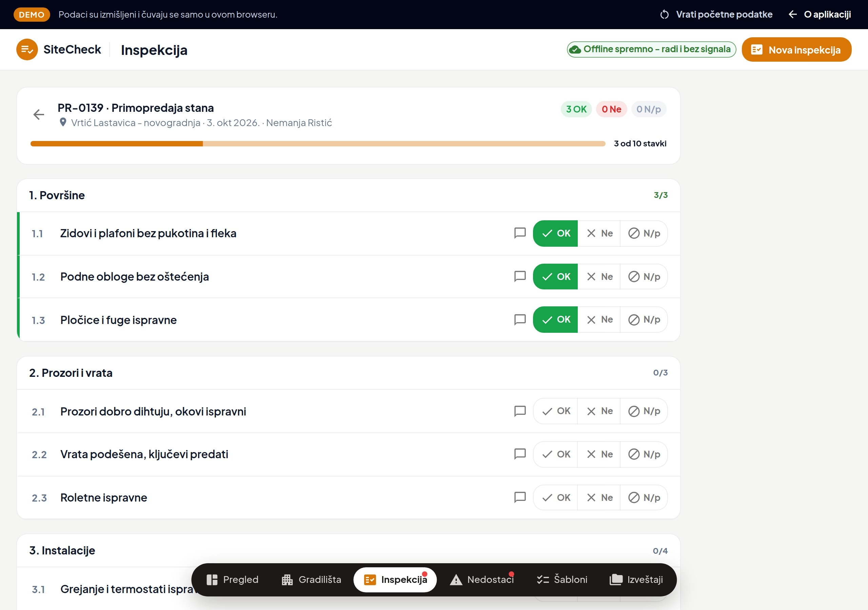868x610 pixels.
Task: Mark Roletne ispravne as OK
Action: coord(555,498)
